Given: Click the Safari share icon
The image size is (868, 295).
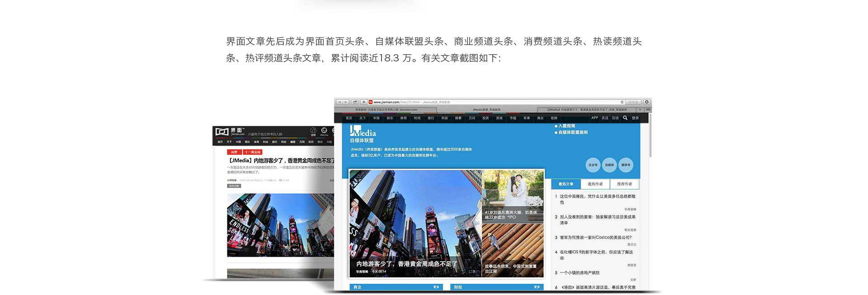Looking at the screenshot, I should click(355, 102).
